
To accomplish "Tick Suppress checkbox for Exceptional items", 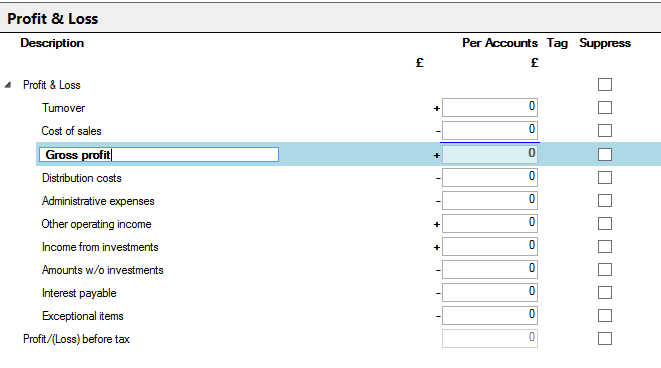I will coord(605,315).
